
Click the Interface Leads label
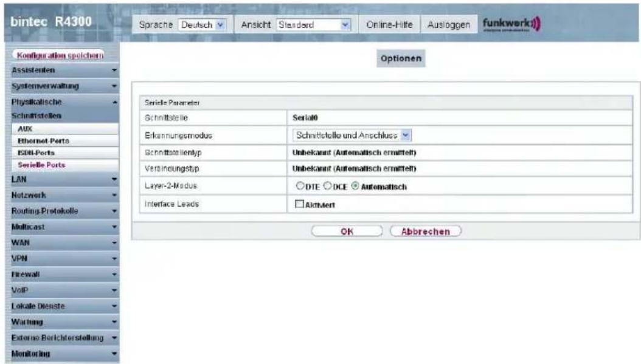pyautogui.click(x=172, y=204)
